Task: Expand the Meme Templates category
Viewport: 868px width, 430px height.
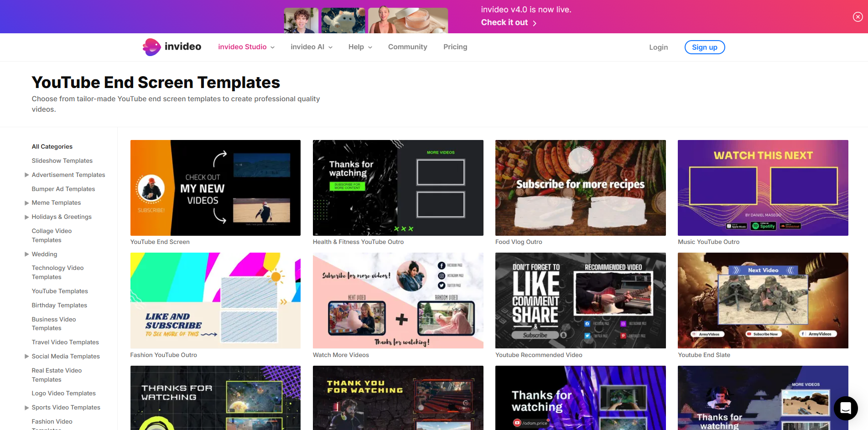Action: tap(26, 202)
